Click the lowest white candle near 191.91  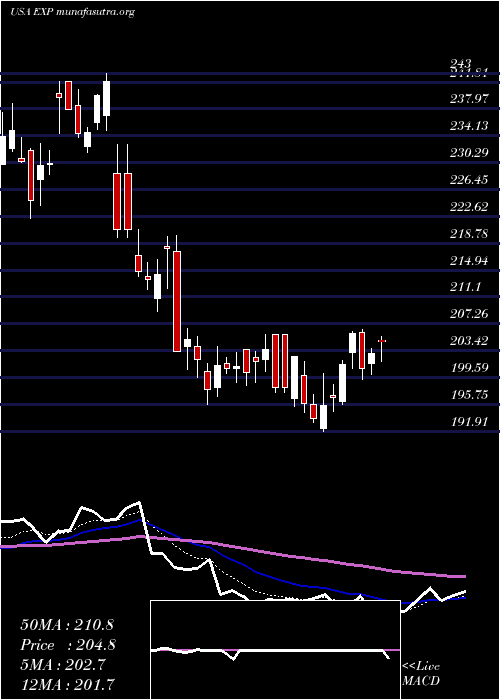(323, 416)
